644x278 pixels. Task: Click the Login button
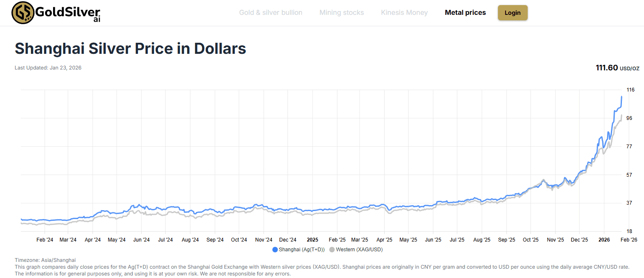click(512, 12)
